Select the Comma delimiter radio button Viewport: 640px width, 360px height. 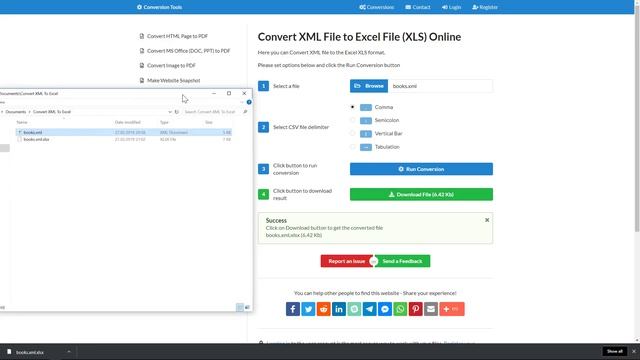click(x=352, y=107)
